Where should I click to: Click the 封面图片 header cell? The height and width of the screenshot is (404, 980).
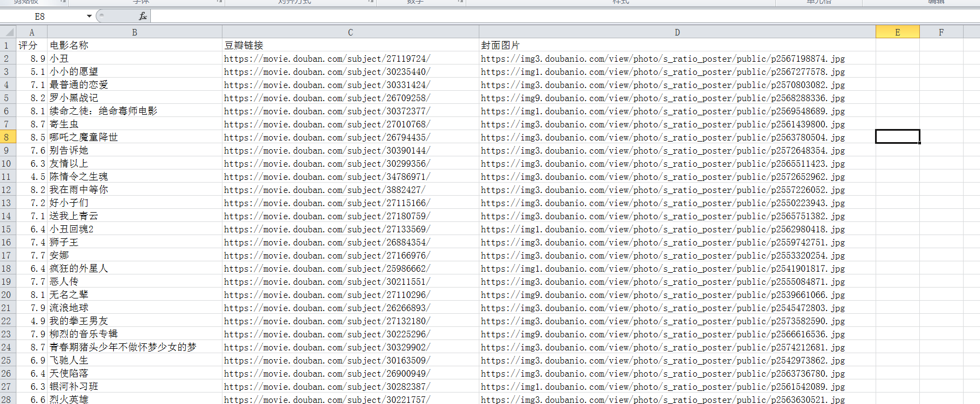pos(677,45)
